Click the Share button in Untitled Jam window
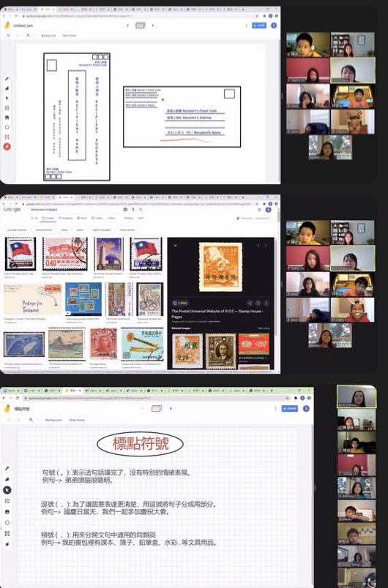The width and height of the screenshot is (388, 588). pos(259,26)
